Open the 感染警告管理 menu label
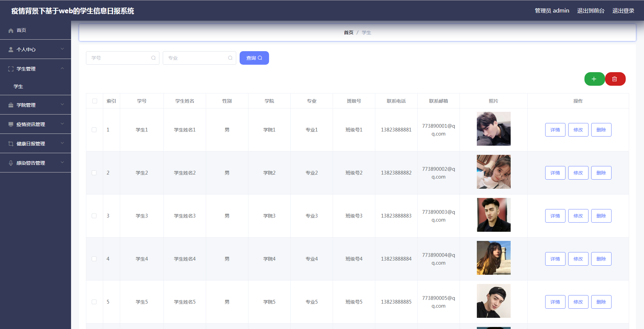This screenshot has width=644, height=329. tap(31, 163)
